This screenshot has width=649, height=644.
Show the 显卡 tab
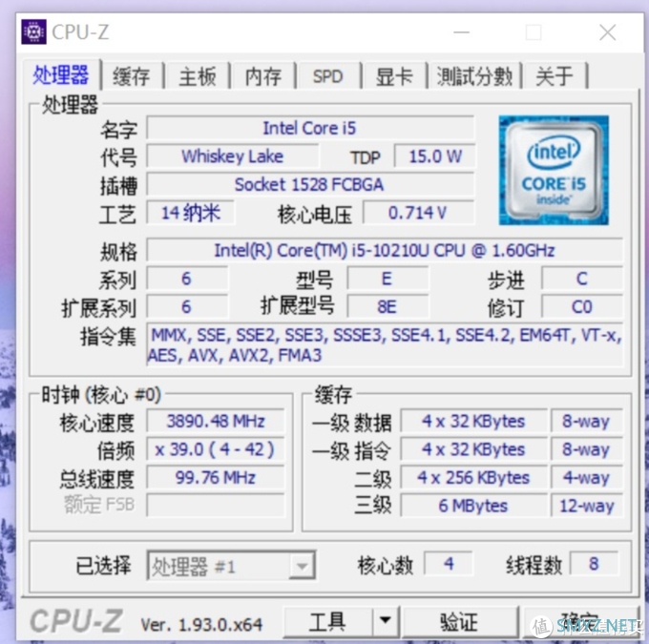coord(392,76)
